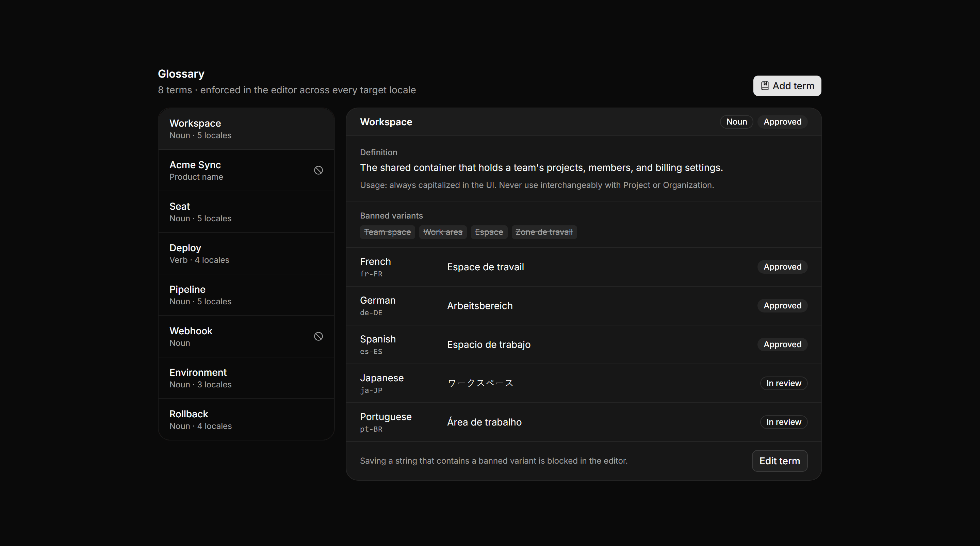
Task: Click the In review status for Portuguese
Action: point(784,422)
